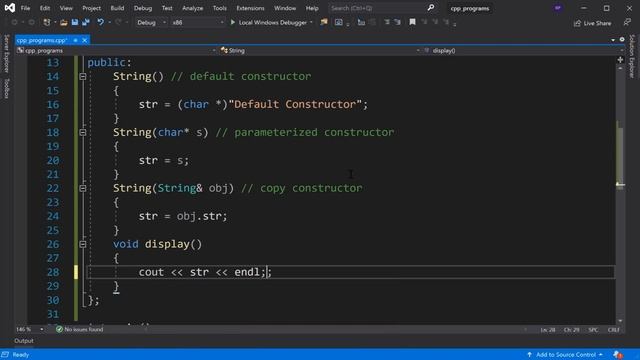Open the Debug menu
Image resolution: width=640 pixels, height=360 pixels.
(143, 8)
